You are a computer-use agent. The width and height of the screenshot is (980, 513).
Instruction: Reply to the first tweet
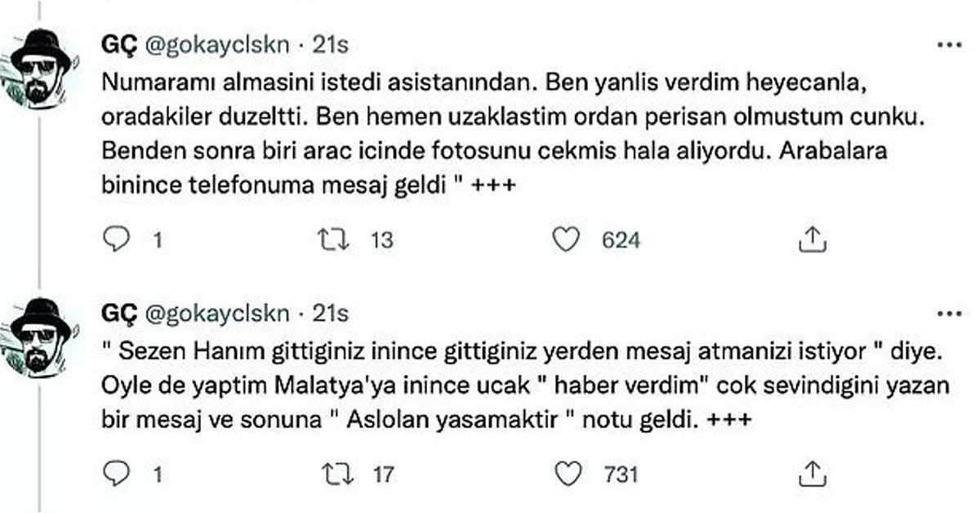[118, 239]
